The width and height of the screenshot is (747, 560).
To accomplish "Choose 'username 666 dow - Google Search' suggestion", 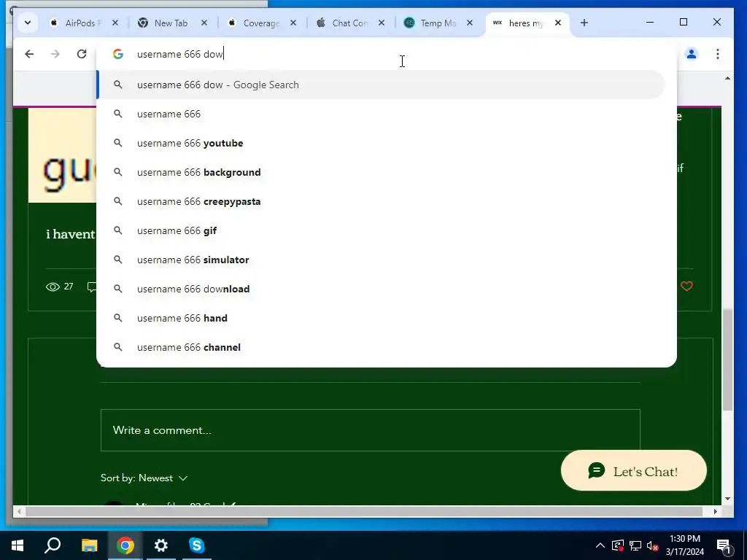I will click(380, 85).
